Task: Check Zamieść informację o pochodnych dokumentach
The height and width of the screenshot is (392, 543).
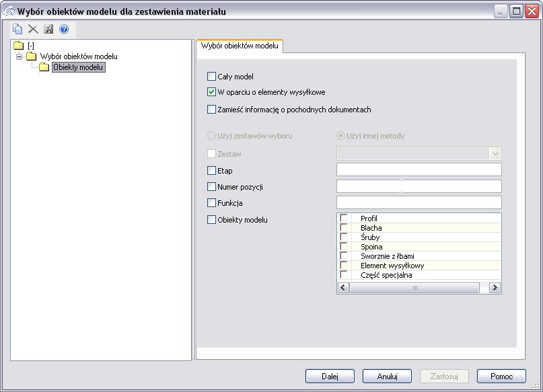Action: pos(211,110)
